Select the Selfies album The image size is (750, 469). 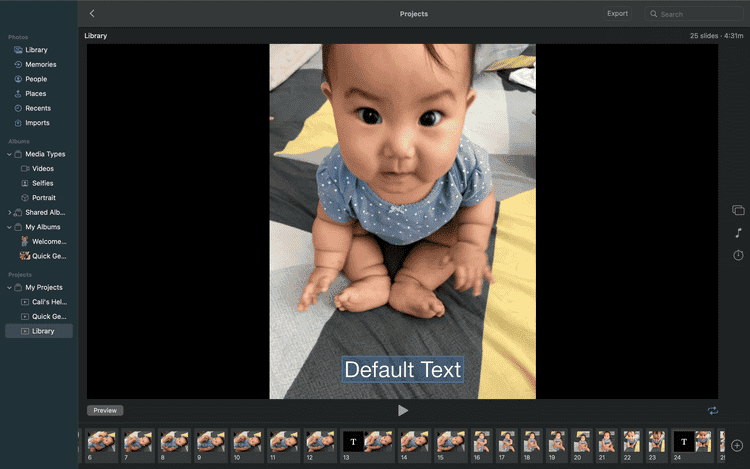pos(42,183)
